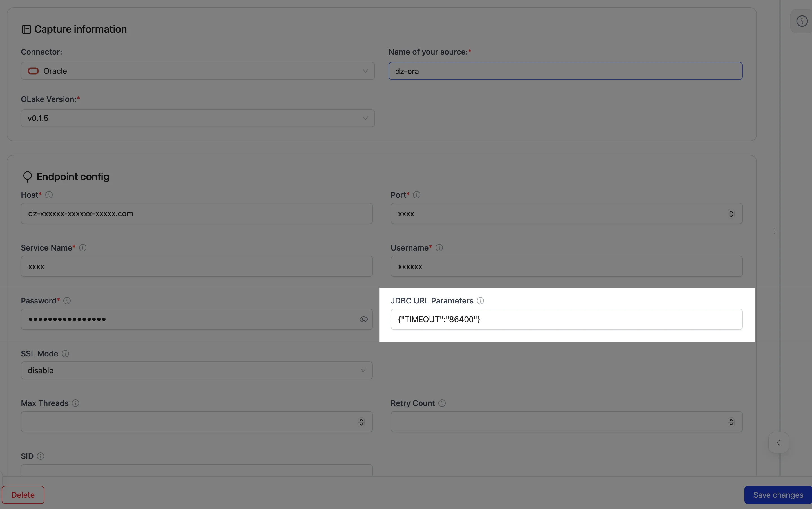
Task: Click Service Name info icon
Action: coord(83,248)
